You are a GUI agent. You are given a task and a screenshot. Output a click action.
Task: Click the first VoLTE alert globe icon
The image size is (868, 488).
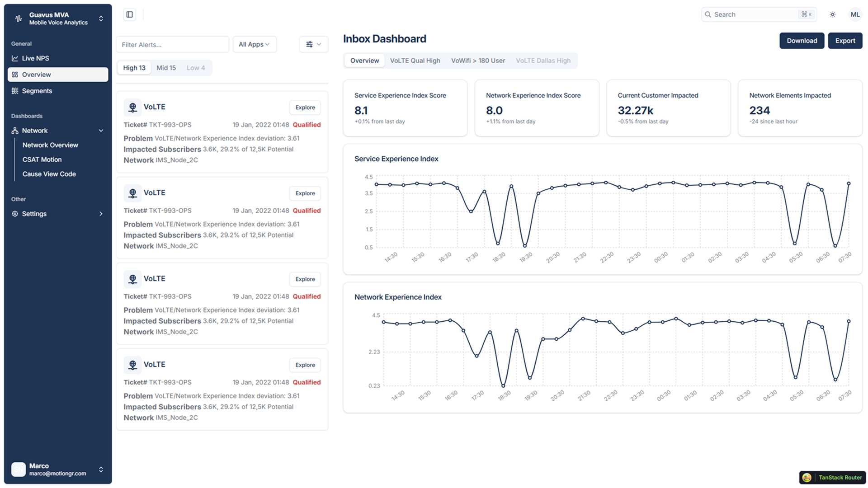[132, 107]
